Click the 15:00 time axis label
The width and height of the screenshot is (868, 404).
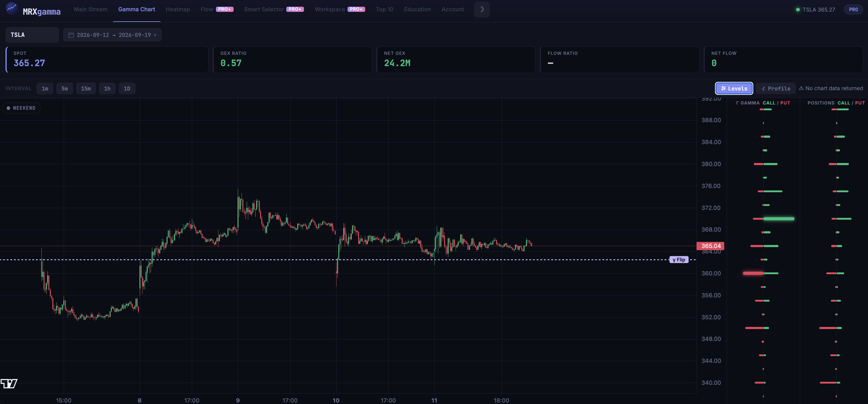[63, 400]
